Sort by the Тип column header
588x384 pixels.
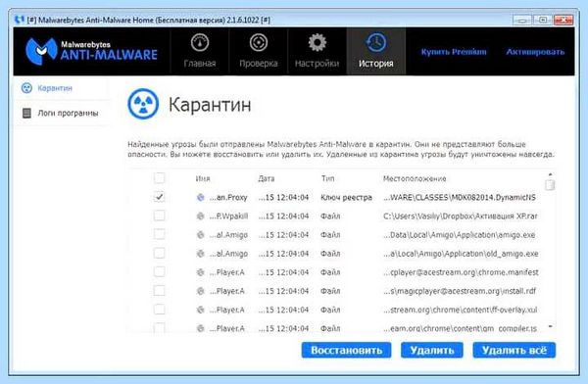pyautogui.click(x=327, y=178)
